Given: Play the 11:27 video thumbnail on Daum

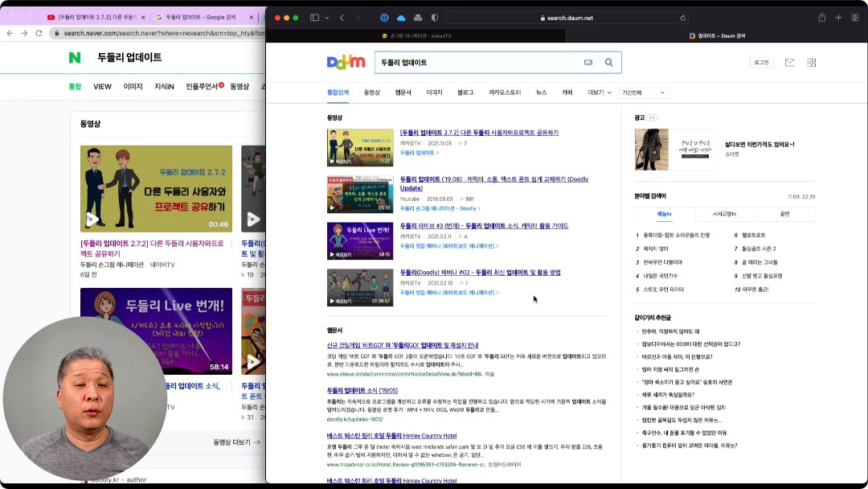Looking at the screenshot, I should point(360,148).
